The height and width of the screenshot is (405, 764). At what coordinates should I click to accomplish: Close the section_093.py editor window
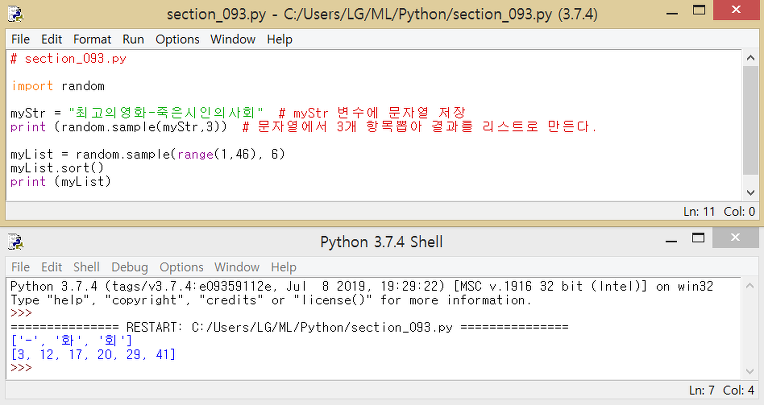coord(736,10)
